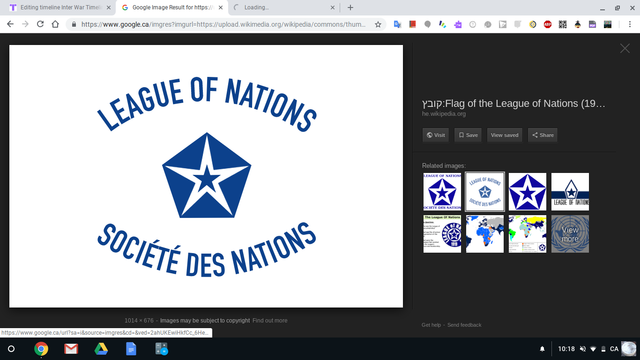The width and height of the screenshot is (640, 360).
Task: Open the purple puzzle-piece extension
Action: point(458,24)
